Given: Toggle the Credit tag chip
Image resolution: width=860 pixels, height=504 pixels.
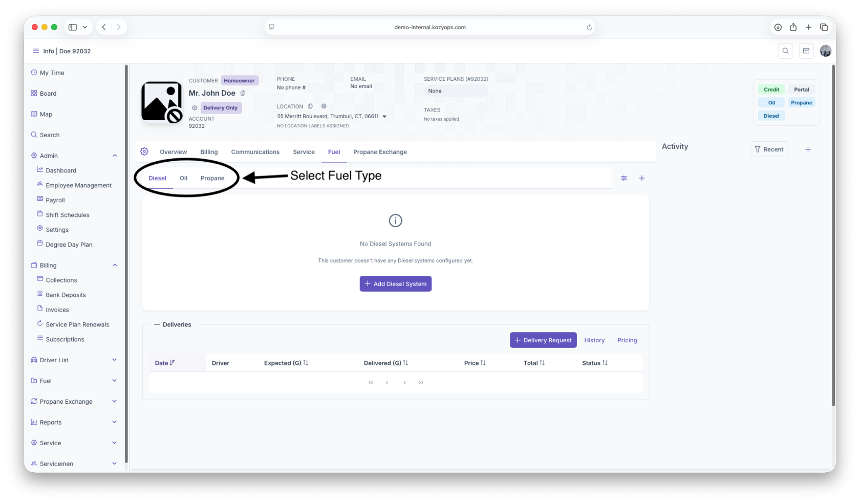Looking at the screenshot, I should [x=771, y=90].
